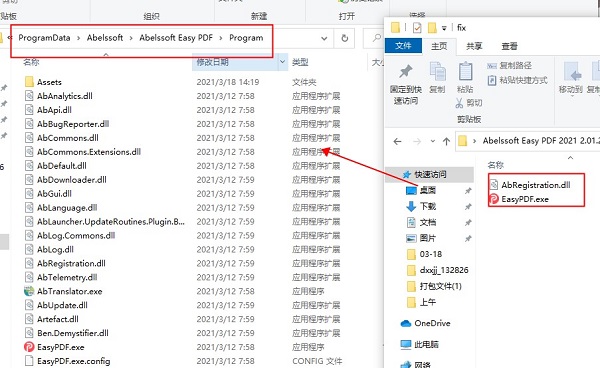
Task: Open 03-18 folder in navigation pane
Action: pos(430,254)
